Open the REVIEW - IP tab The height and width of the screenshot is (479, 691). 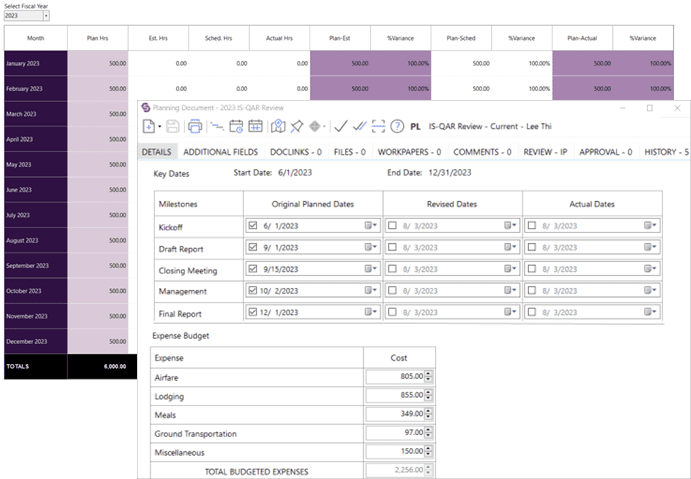pyautogui.click(x=545, y=152)
